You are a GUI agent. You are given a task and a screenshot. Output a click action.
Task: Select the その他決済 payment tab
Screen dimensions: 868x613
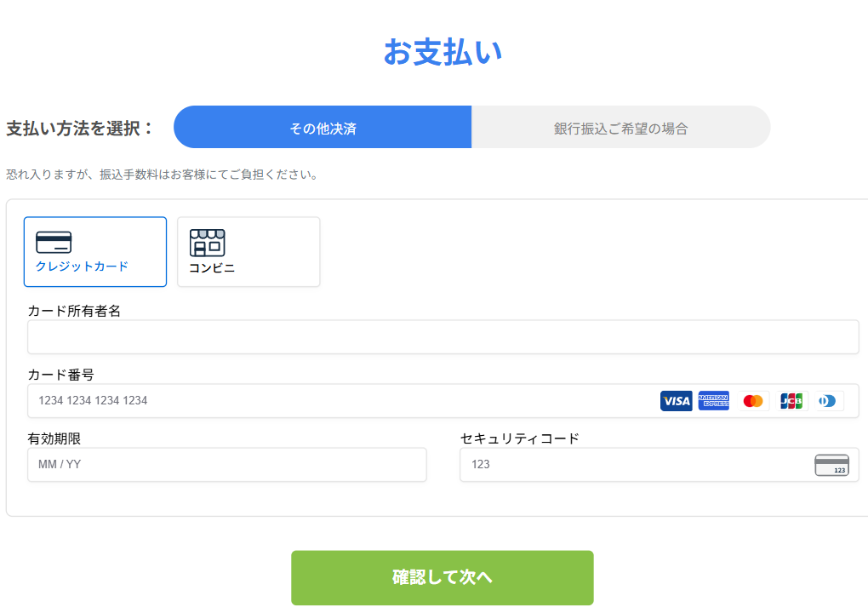tap(323, 128)
